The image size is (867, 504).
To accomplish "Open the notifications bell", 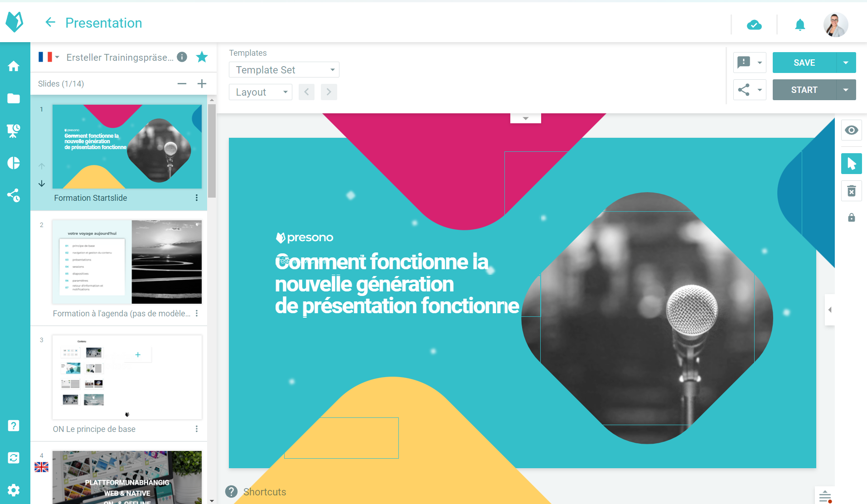I will point(800,24).
